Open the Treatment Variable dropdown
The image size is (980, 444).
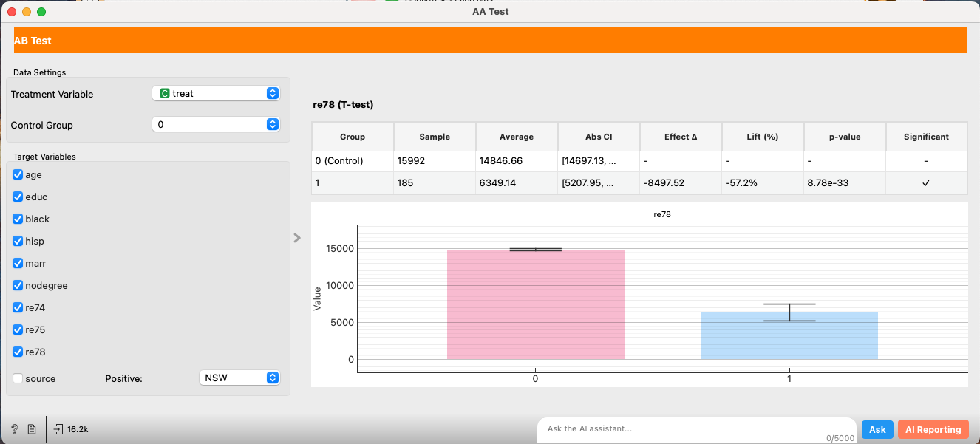coord(215,94)
